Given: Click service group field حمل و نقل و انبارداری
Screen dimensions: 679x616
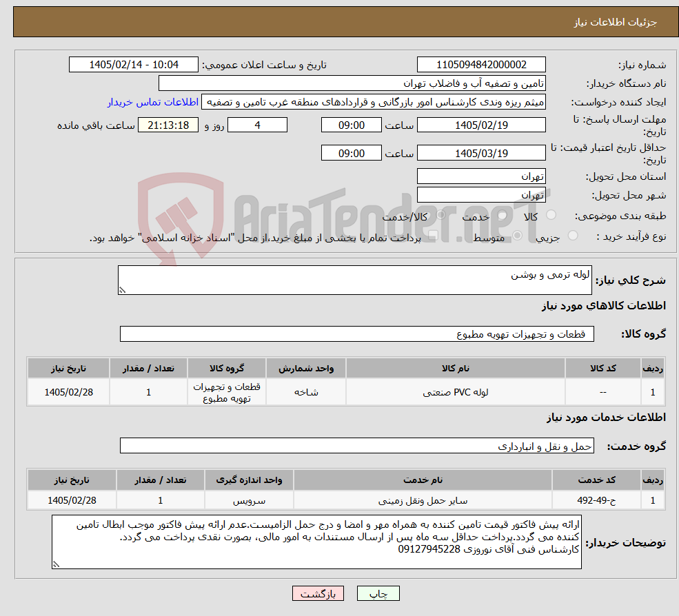Looking at the screenshot, I should [357, 446].
